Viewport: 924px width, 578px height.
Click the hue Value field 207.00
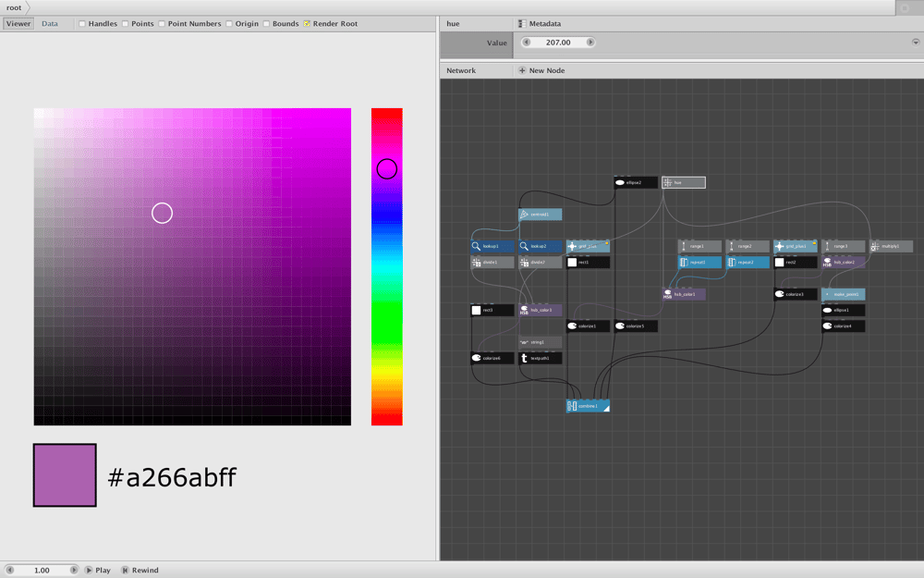(x=558, y=43)
